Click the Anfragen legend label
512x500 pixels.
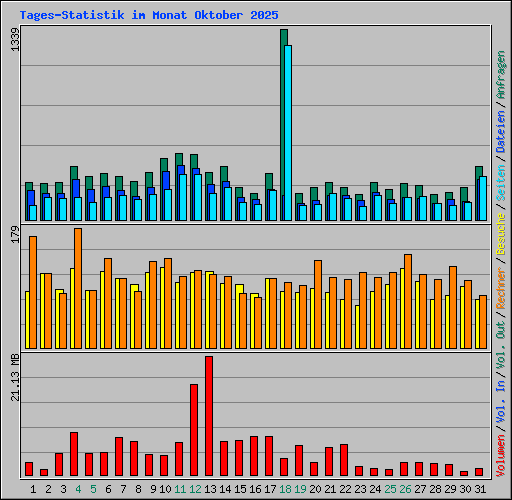click(501, 75)
